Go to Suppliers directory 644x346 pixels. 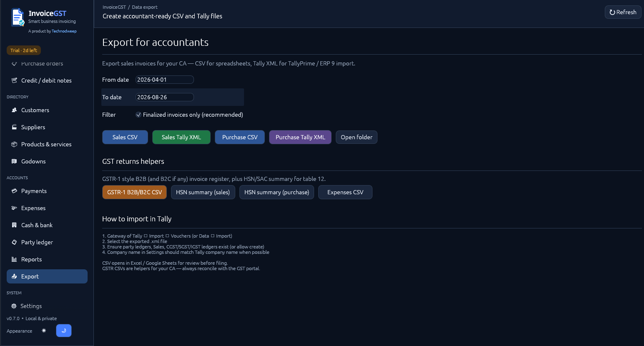point(47,127)
